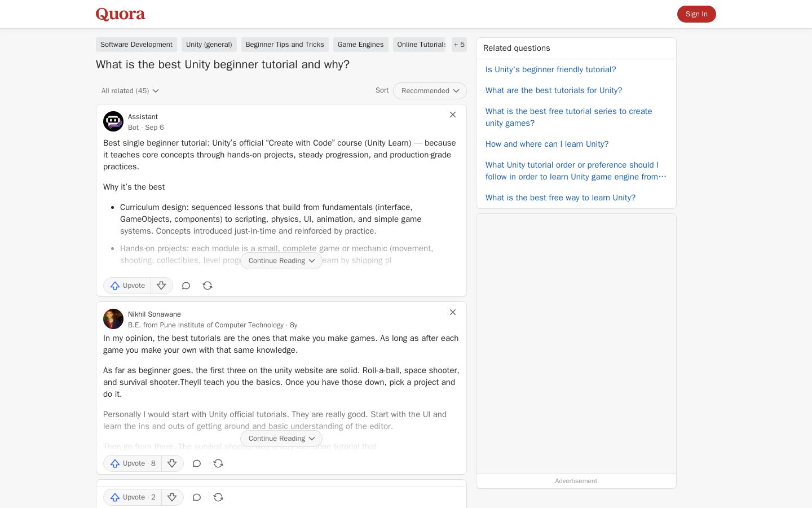Show the + 5 more topics
Image resolution: width=812 pixels, height=508 pixels.
pos(459,45)
